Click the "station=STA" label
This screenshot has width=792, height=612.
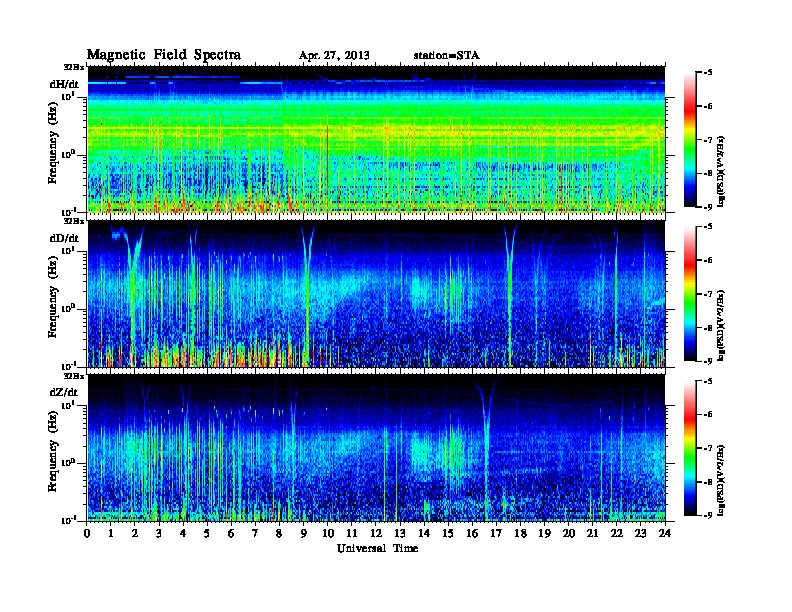click(x=446, y=56)
